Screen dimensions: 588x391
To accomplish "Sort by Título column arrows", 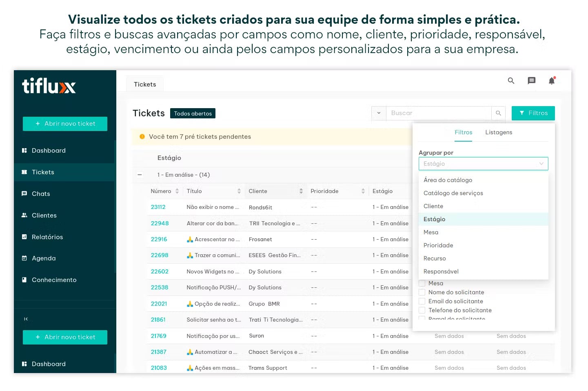I will 239,191.
